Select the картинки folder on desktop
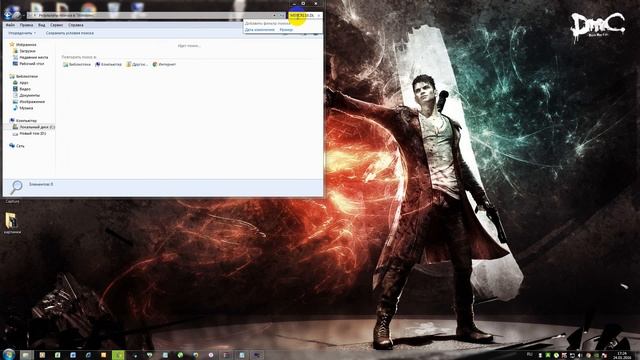 12,223
